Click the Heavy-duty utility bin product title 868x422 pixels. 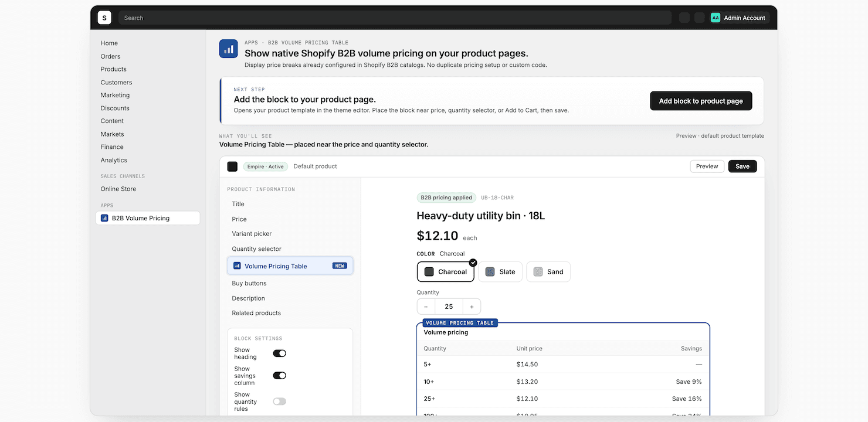pyautogui.click(x=481, y=216)
